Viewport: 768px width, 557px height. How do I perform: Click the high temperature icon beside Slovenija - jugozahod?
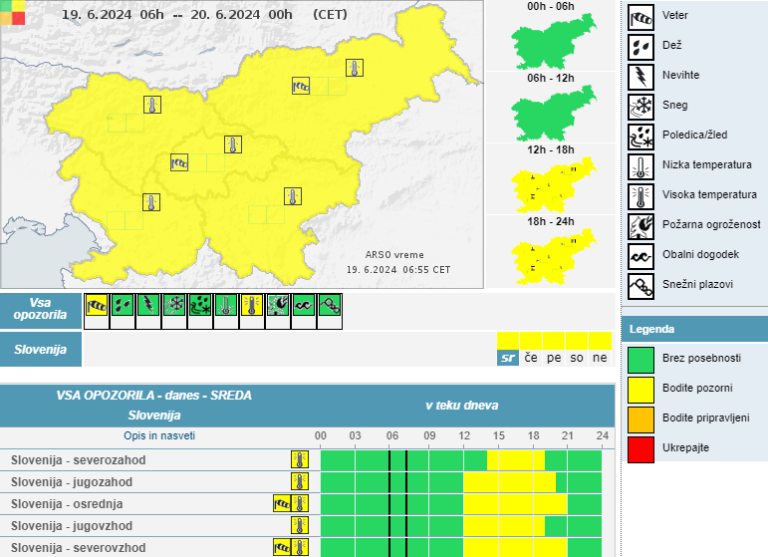click(299, 482)
